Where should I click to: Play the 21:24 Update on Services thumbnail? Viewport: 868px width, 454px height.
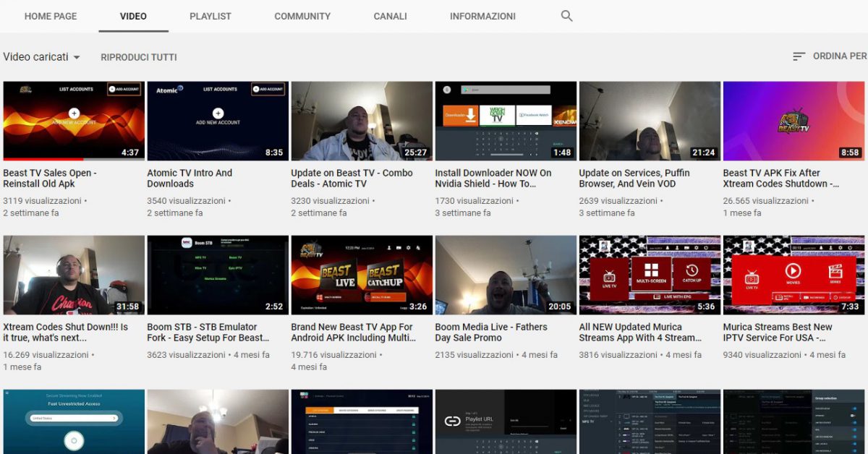tap(650, 121)
